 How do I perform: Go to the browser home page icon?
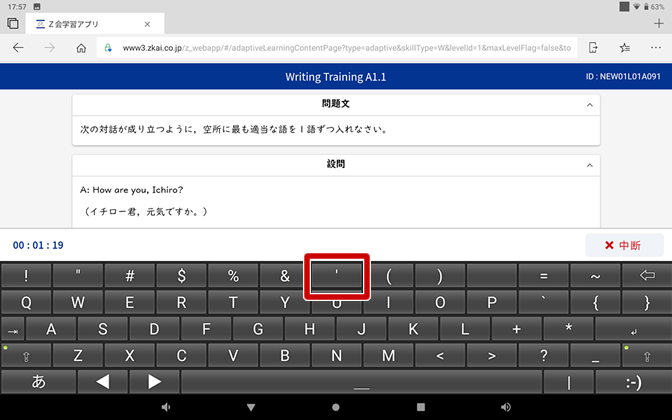[x=81, y=48]
